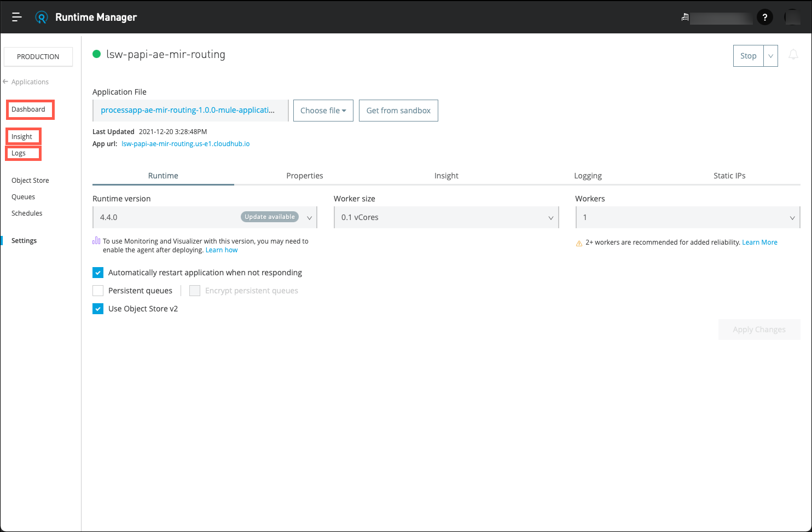Click the PRODUCTION environment button

tap(38, 57)
